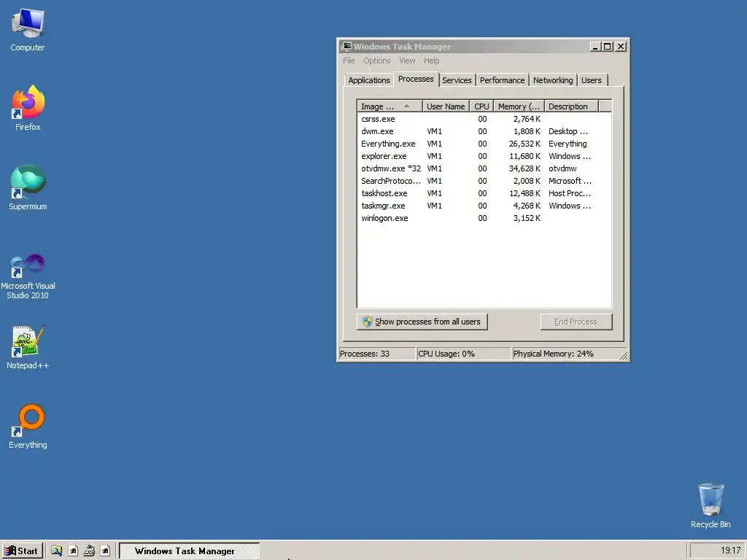Select the Everything.exe process row

pos(484,144)
